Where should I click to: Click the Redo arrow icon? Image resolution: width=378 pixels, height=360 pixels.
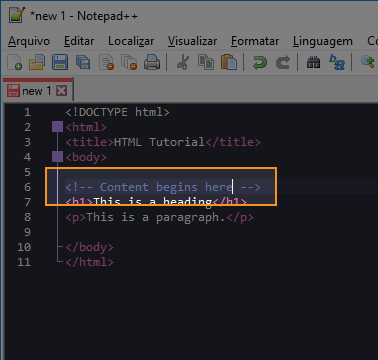(283, 62)
